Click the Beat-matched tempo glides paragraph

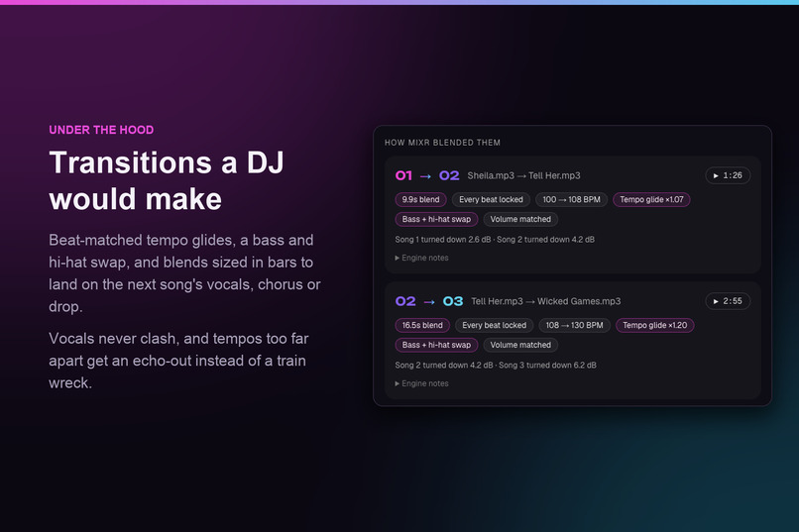point(184,272)
